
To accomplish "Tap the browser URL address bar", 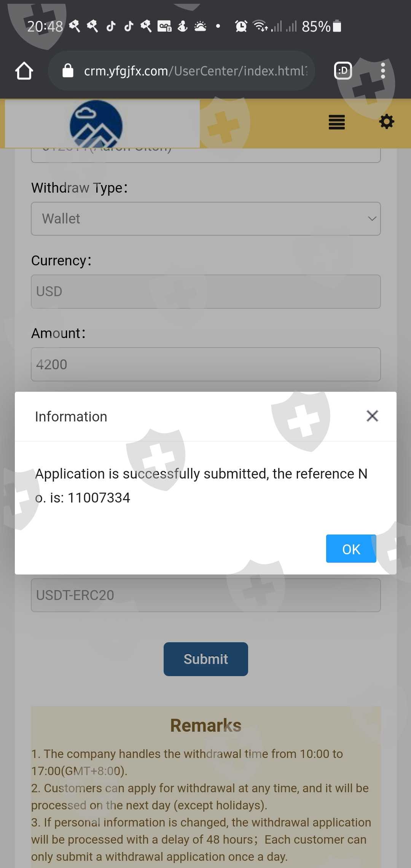I will point(194,71).
